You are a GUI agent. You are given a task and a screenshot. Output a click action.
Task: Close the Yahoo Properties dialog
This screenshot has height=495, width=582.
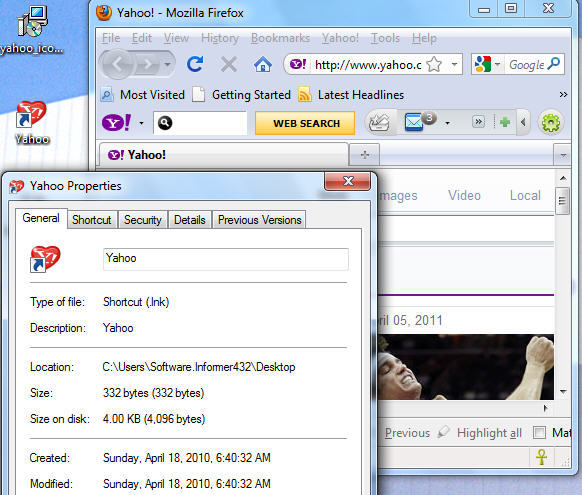(348, 181)
